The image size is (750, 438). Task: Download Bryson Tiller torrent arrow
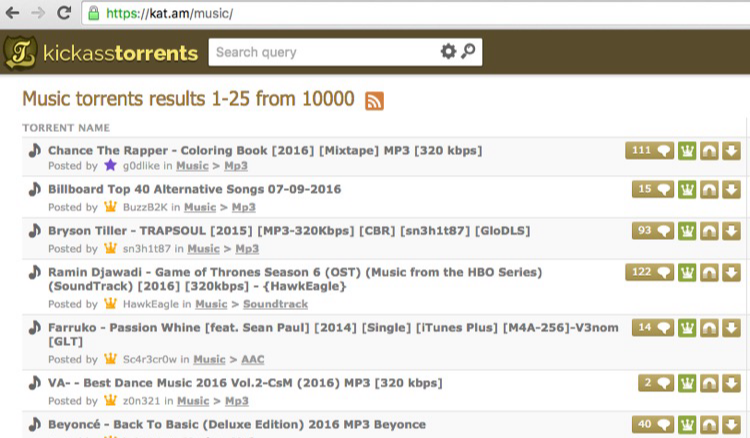(731, 231)
